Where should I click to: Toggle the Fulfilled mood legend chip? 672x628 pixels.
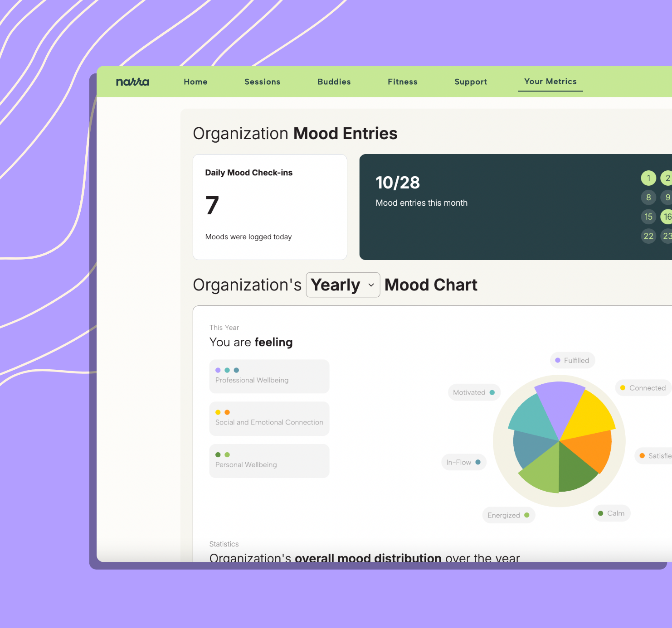pos(572,361)
